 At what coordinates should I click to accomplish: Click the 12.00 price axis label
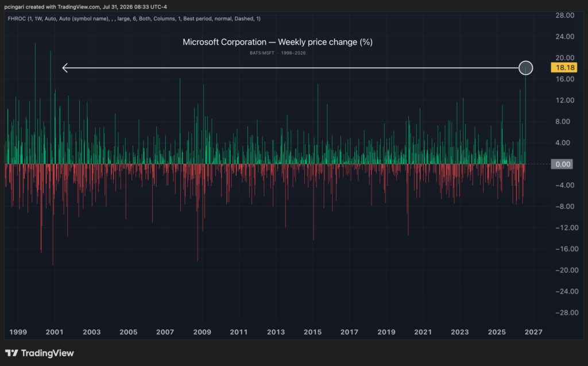[565, 100]
